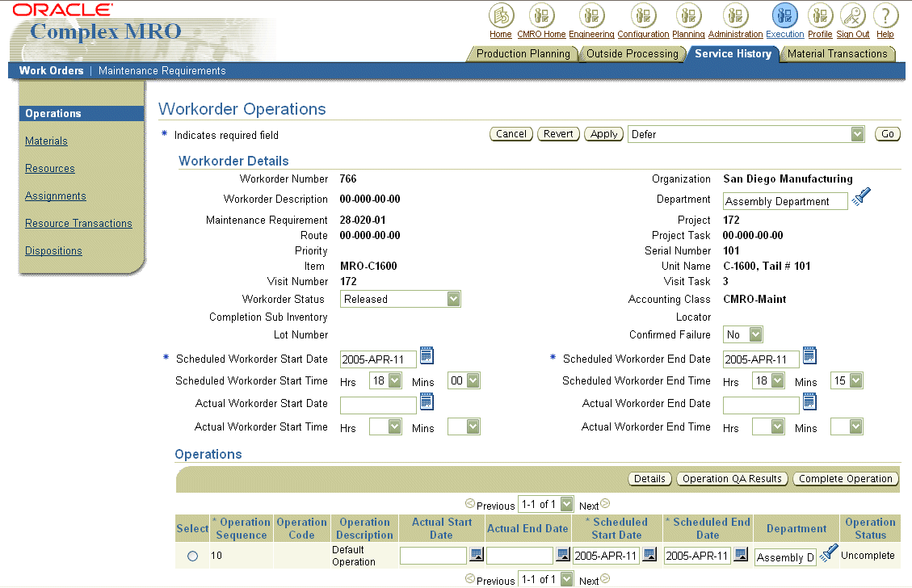
Task: Click the Assembly Department input field
Action: [x=785, y=201]
